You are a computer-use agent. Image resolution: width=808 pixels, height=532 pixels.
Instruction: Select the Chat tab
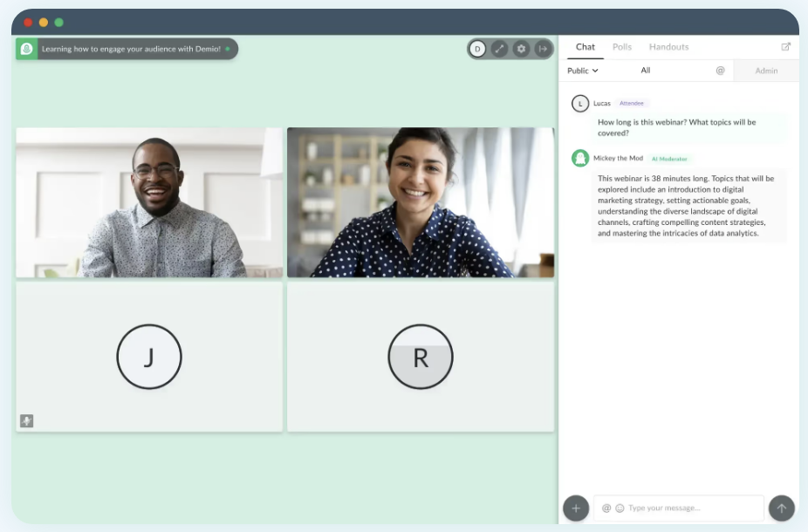tap(585, 47)
